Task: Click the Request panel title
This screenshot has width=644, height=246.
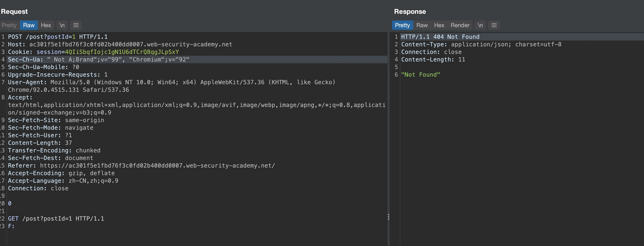Action: pyautogui.click(x=14, y=11)
